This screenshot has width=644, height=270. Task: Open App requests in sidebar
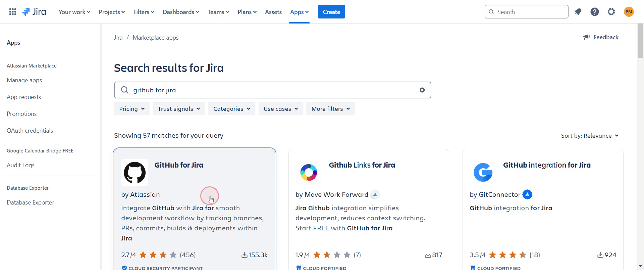24,97
